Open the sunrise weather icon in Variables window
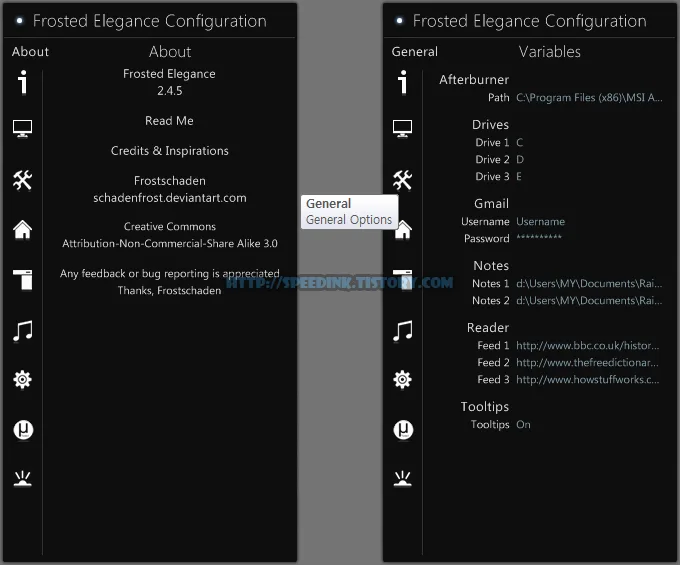This screenshot has height=565, width=680. pyautogui.click(x=402, y=479)
